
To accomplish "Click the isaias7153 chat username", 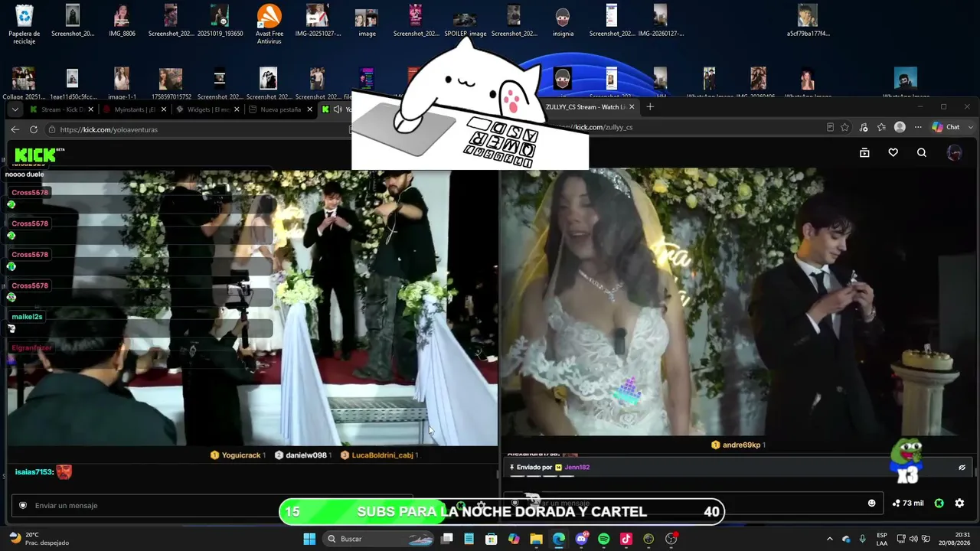I will coord(34,472).
